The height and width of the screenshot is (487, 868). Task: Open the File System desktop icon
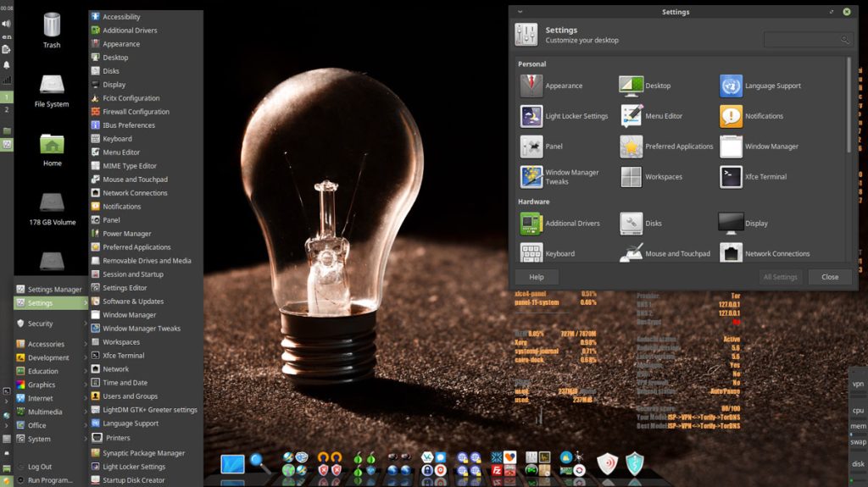52,86
